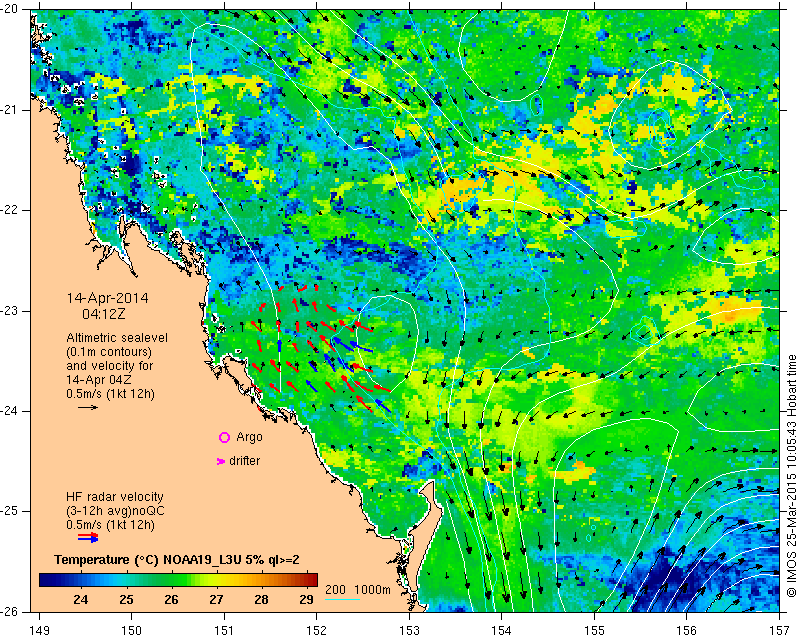This screenshot has width=800, height=640.
Task: Click the black altimetric velocity scale arrow
Action: pos(88,407)
